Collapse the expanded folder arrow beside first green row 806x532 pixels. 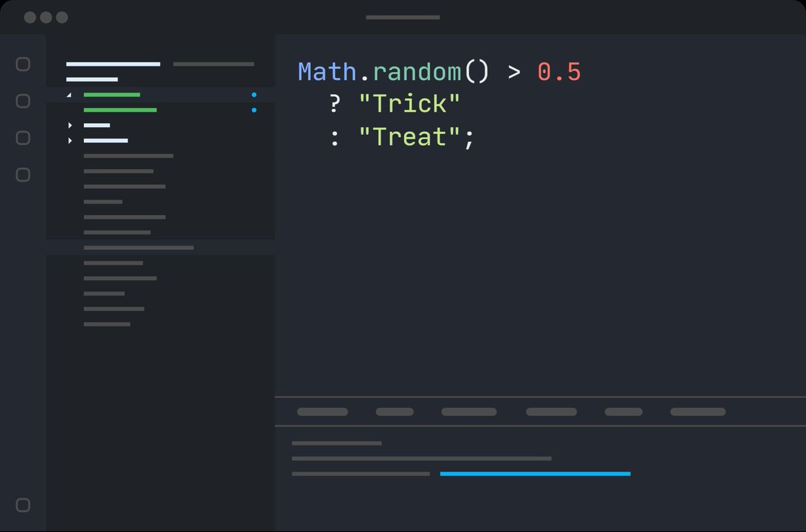point(69,95)
